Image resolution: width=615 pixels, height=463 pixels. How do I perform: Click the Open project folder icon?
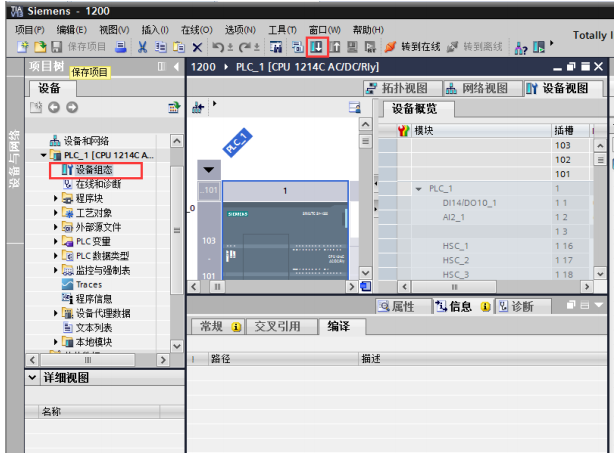(40, 47)
